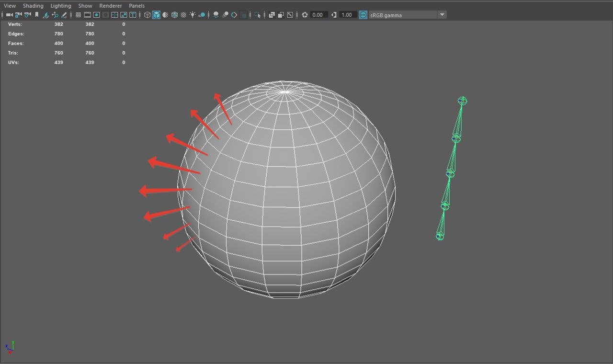Viewport: 613px width, 364px height.
Task: Enable Use All Lights bulb icon
Action: tap(193, 15)
